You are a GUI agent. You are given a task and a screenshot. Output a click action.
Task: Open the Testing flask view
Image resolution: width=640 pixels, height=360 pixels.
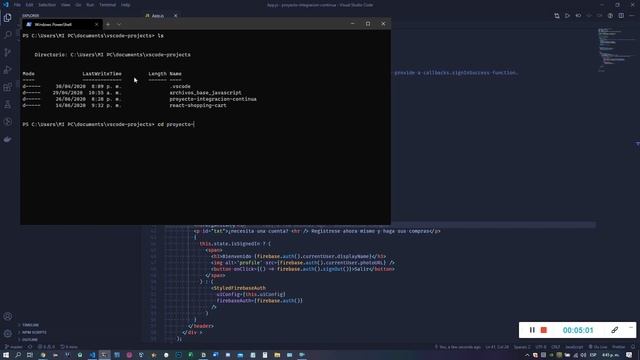click(x=7, y=104)
